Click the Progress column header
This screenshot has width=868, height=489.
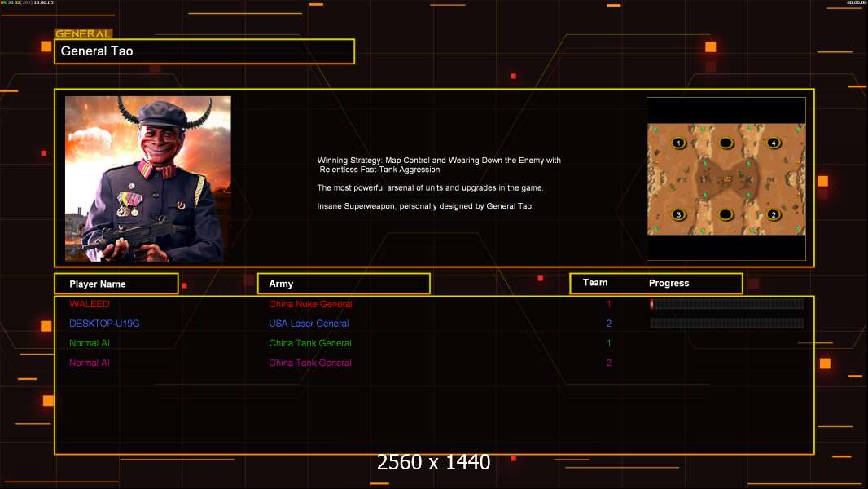click(669, 283)
